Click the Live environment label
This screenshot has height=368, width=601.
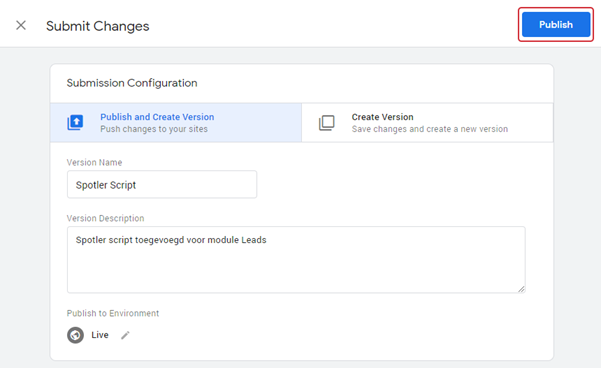click(100, 335)
